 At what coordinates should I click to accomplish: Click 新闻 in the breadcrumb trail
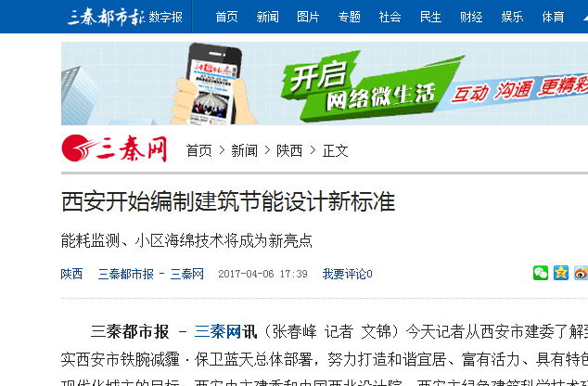(244, 151)
